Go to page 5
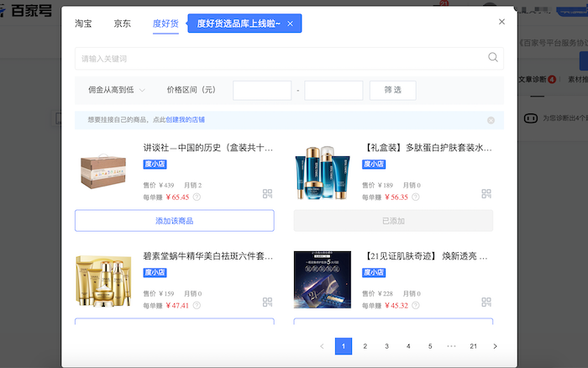This screenshot has width=588, height=368. pos(430,346)
